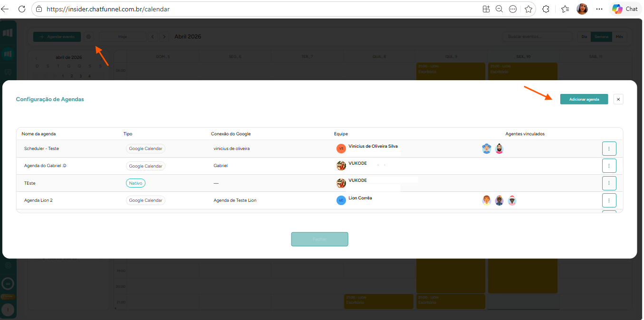Screen dimensions: 644x320
Task: Open three-dot menu for TEste agenda
Action: click(609, 183)
